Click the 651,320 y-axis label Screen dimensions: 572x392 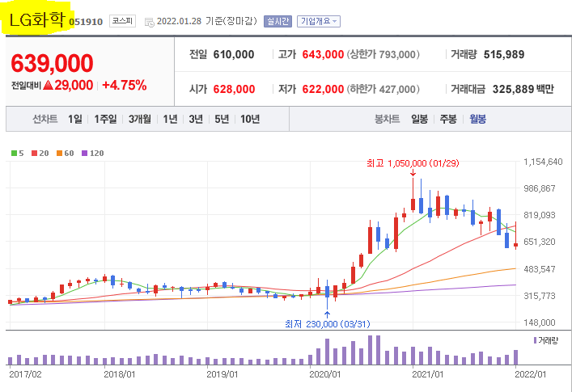pyautogui.click(x=540, y=242)
